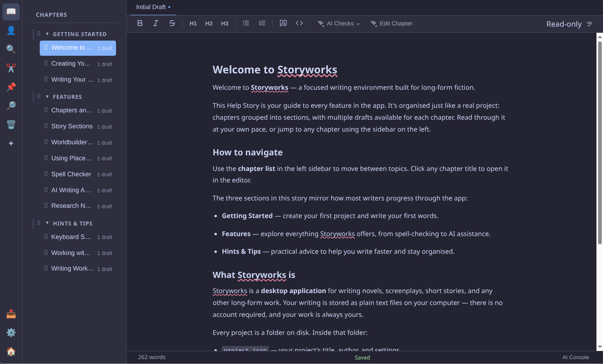Toggle italic formatting
603x364 pixels.
tap(156, 23)
